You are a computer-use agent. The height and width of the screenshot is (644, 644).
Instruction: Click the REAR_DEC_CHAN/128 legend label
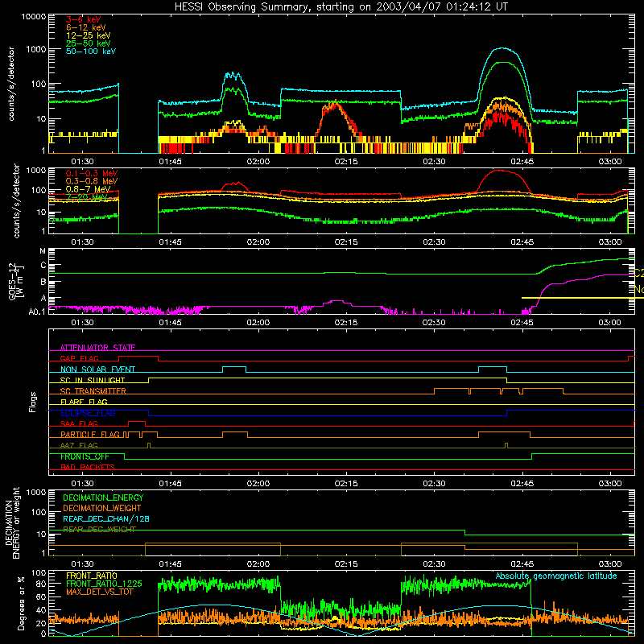pyautogui.click(x=106, y=518)
